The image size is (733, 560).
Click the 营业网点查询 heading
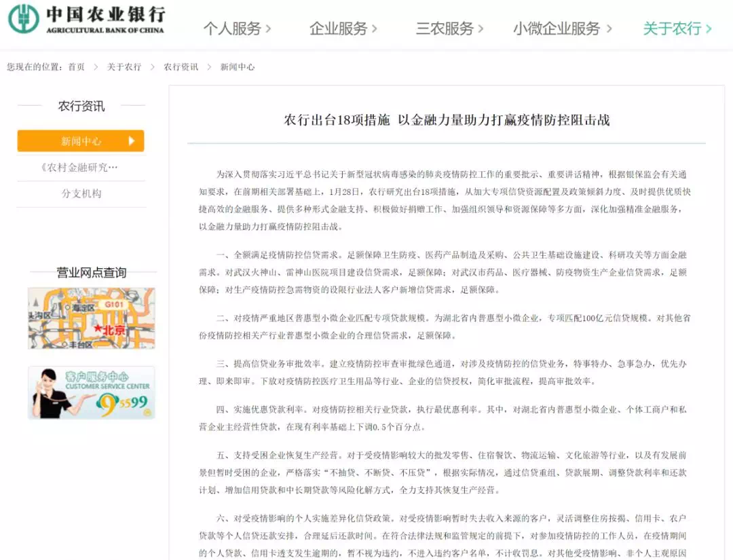point(91,273)
